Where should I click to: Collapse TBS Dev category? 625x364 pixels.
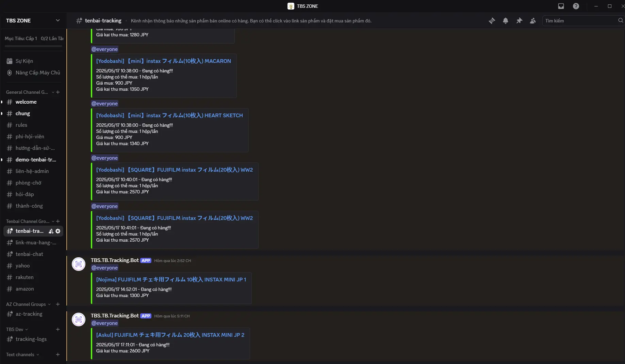pos(17,329)
